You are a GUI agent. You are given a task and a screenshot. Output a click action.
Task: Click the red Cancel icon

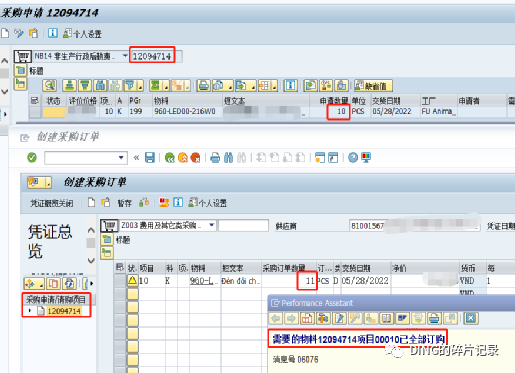[x=195, y=157]
